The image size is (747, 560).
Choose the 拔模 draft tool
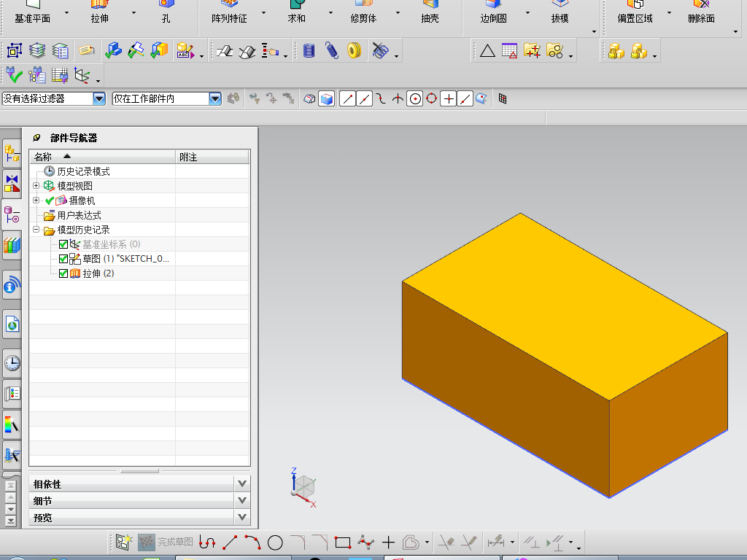560,13
